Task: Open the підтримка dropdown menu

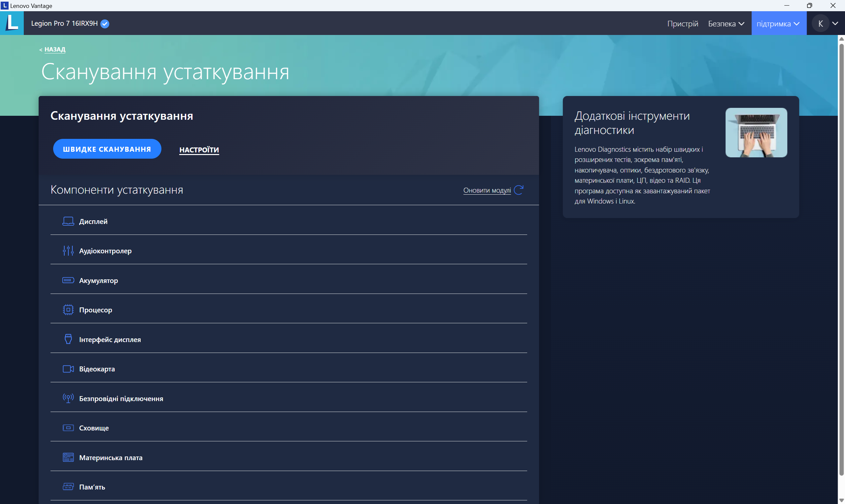Action: (x=779, y=23)
